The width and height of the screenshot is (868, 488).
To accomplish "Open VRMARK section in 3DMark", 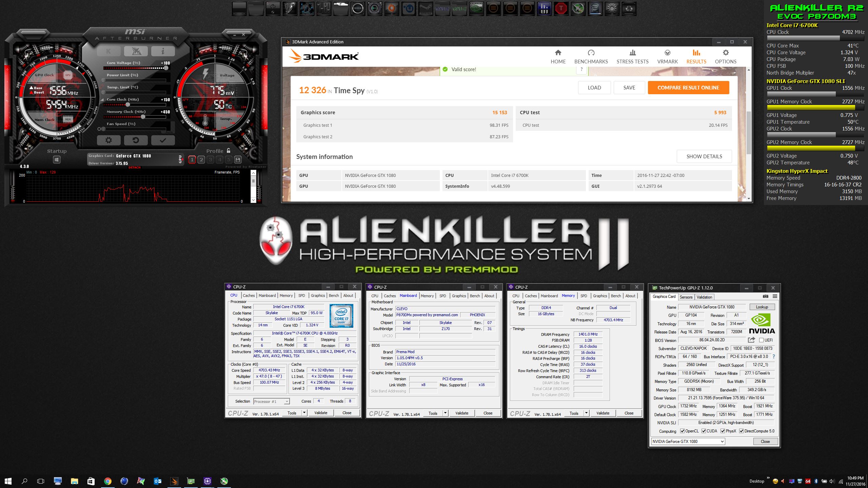I will point(667,57).
